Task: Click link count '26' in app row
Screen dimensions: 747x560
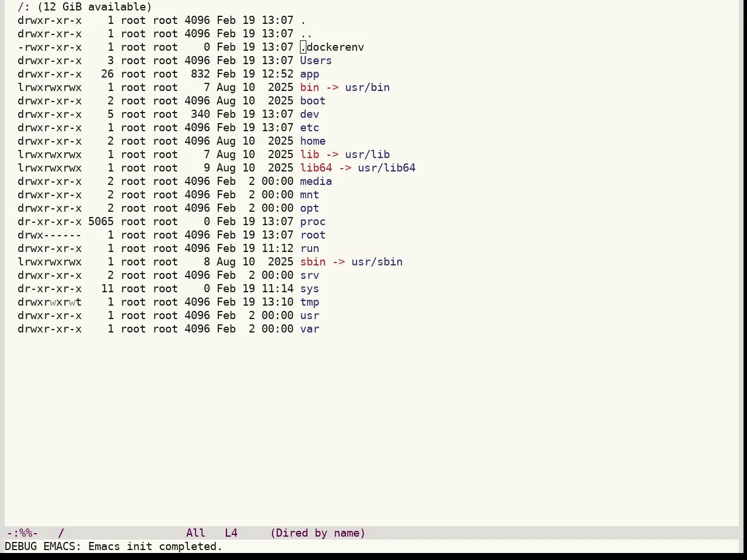Action: (107, 74)
